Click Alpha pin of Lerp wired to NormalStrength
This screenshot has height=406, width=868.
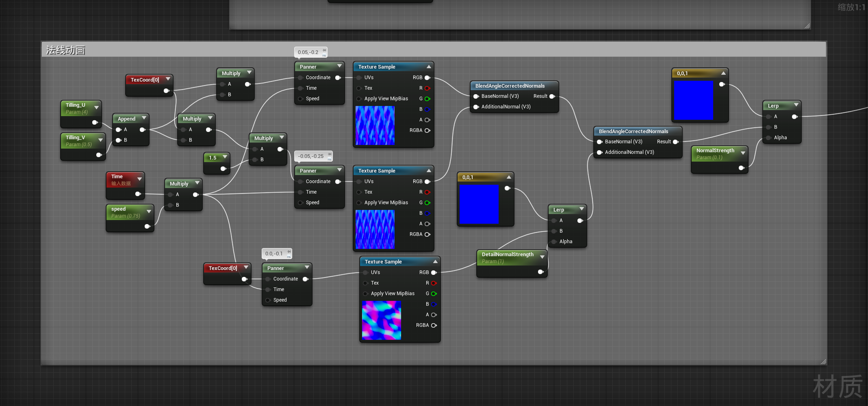(769, 138)
